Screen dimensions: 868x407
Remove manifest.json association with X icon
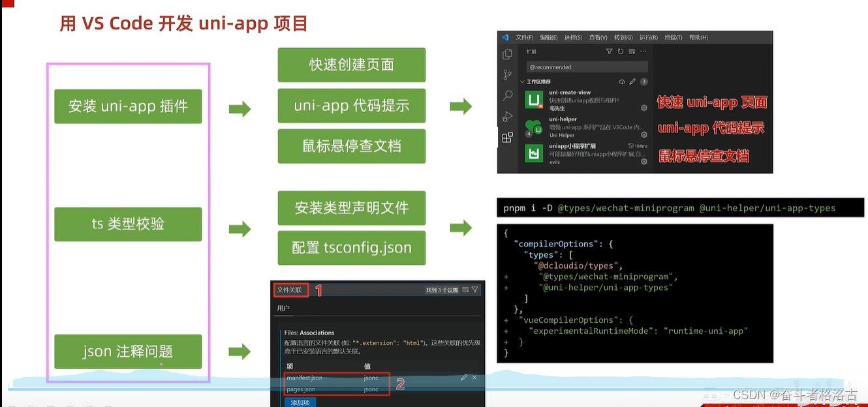(474, 378)
